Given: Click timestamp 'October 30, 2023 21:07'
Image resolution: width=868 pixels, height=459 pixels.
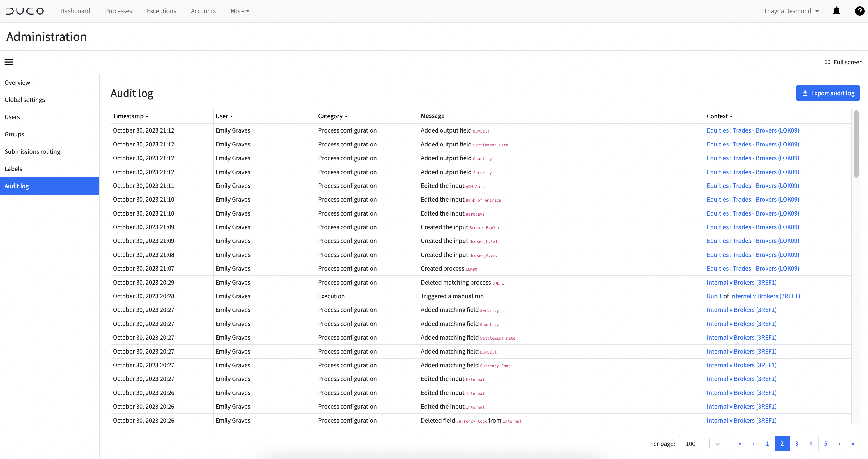Looking at the screenshot, I should tap(144, 269).
